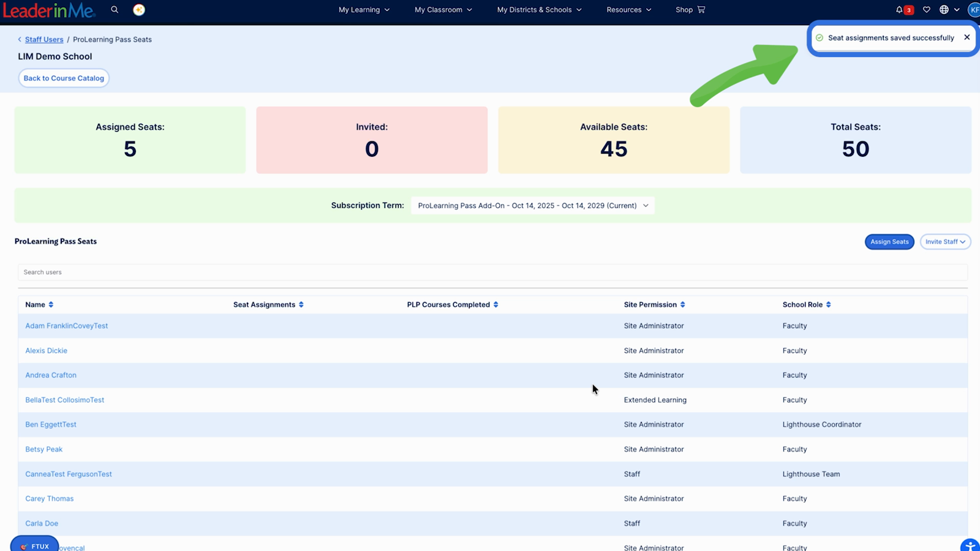
Task: Expand the My Classroom menu
Action: point(443,10)
